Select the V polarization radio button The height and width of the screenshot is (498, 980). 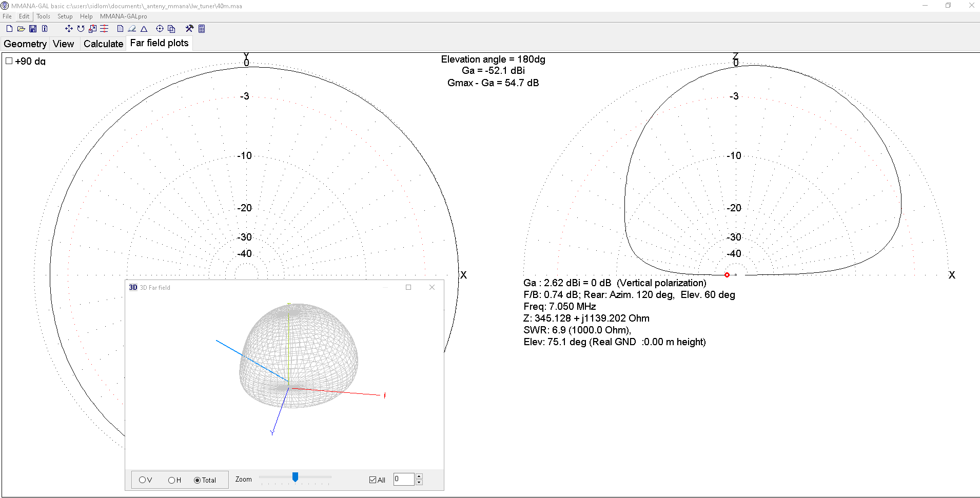(x=142, y=480)
